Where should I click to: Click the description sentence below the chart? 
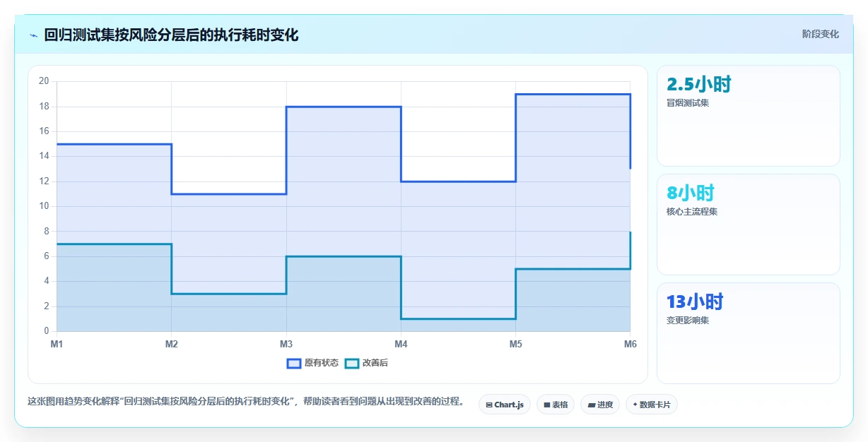point(246,402)
